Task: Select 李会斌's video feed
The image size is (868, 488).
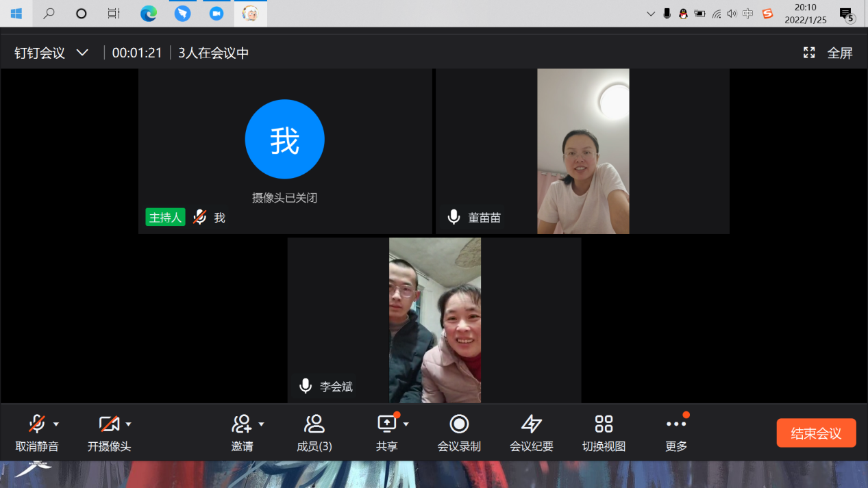Action: (435, 320)
